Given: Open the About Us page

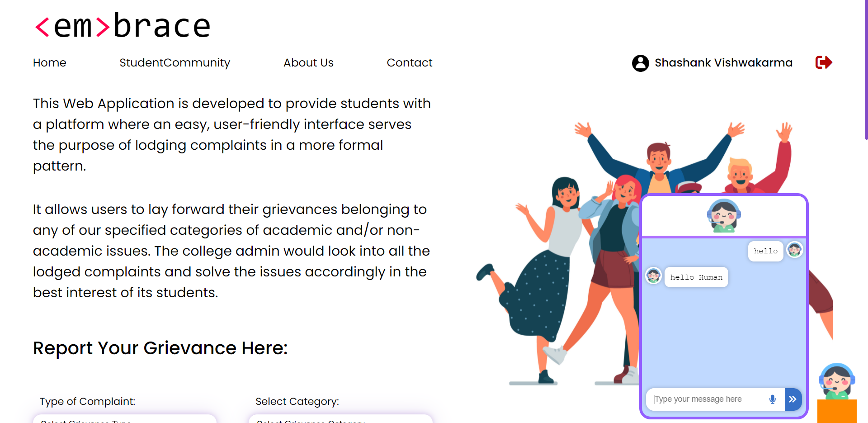Looking at the screenshot, I should tap(308, 62).
